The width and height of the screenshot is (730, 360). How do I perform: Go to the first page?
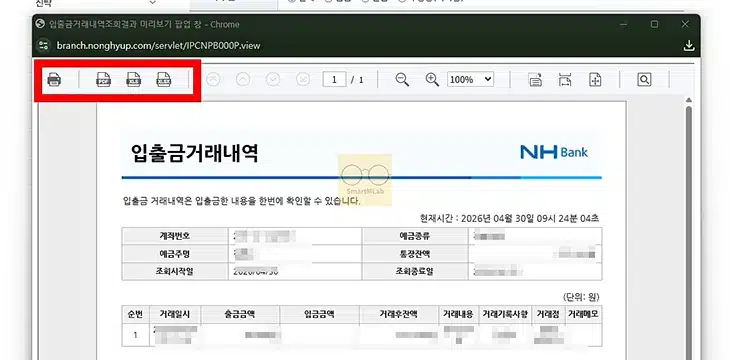[x=213, y=80]
